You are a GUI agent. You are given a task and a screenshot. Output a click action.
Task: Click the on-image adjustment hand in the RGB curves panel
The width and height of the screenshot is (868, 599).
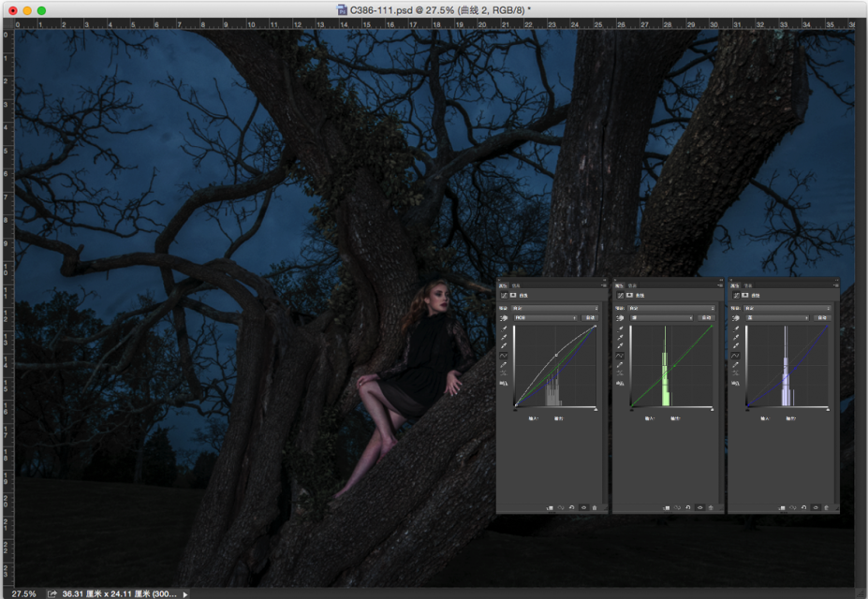pyautogui.click(x=504, y=318)
